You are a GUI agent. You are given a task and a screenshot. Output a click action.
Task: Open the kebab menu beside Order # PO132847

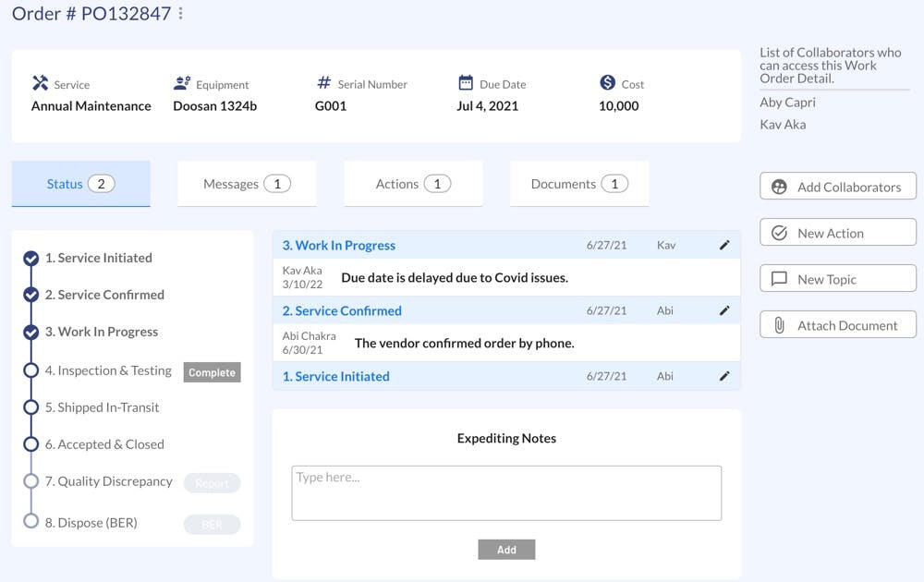coord(180,14)
